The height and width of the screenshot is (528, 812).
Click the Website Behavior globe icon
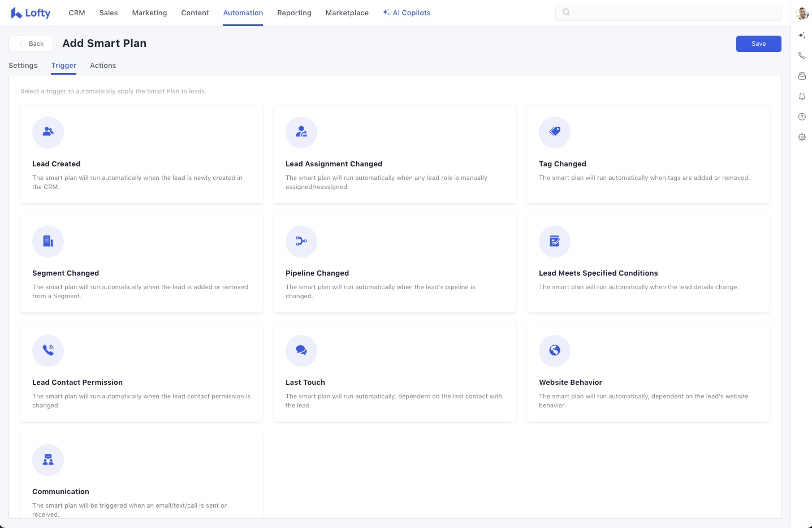click(555, 350)
